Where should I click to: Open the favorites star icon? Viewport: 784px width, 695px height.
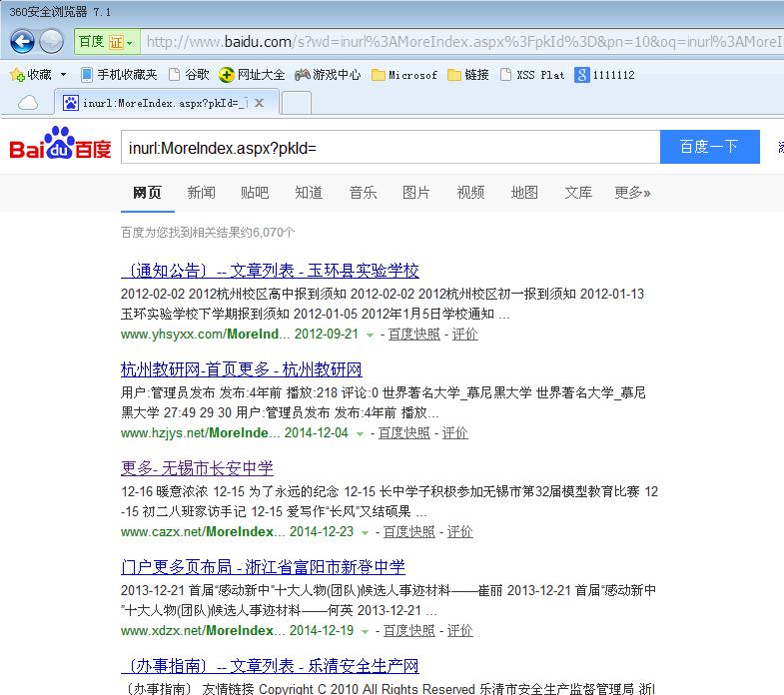[17, 75]
